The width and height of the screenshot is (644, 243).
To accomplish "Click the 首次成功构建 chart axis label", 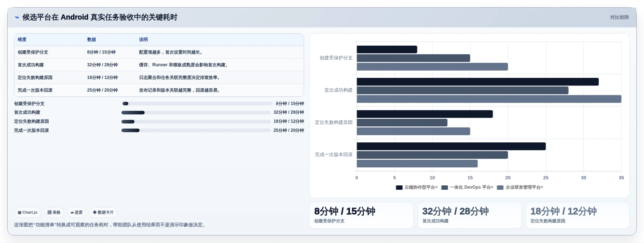I will point(338,90).
